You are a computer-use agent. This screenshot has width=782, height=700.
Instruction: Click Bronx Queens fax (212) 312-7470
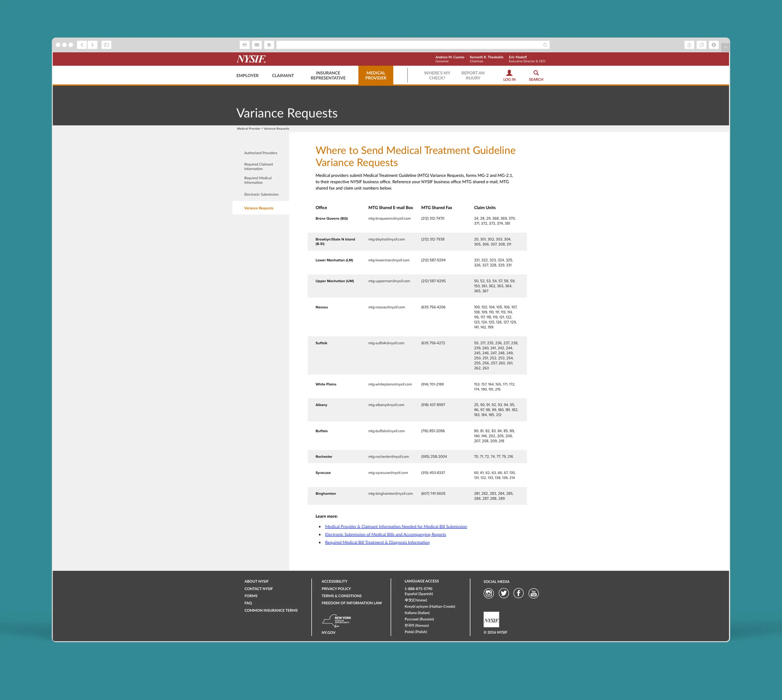(433, 219)
